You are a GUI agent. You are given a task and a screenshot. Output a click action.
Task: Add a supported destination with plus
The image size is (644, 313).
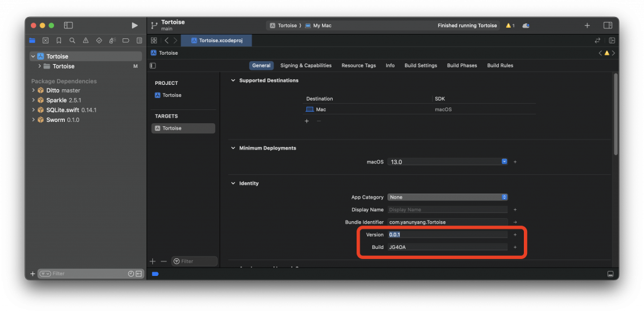[x=306, y=121]
